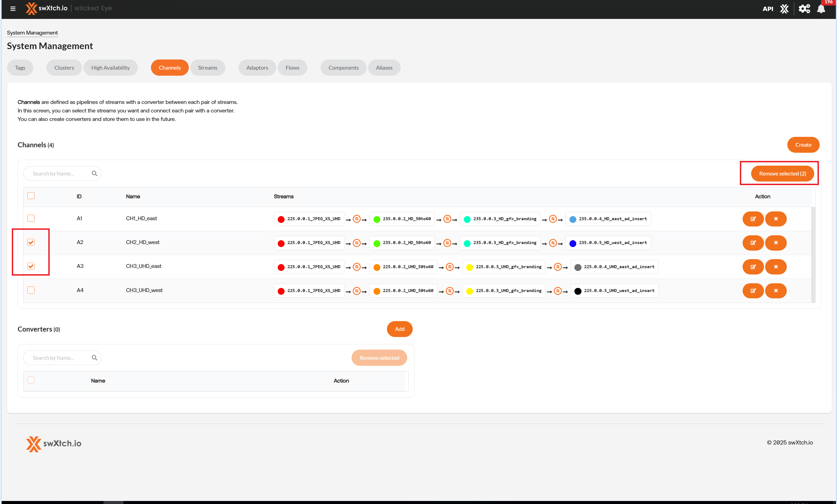Click search magnifier in Channels search box
Viewport: 837px width, 504px height.
coord(94,173)
